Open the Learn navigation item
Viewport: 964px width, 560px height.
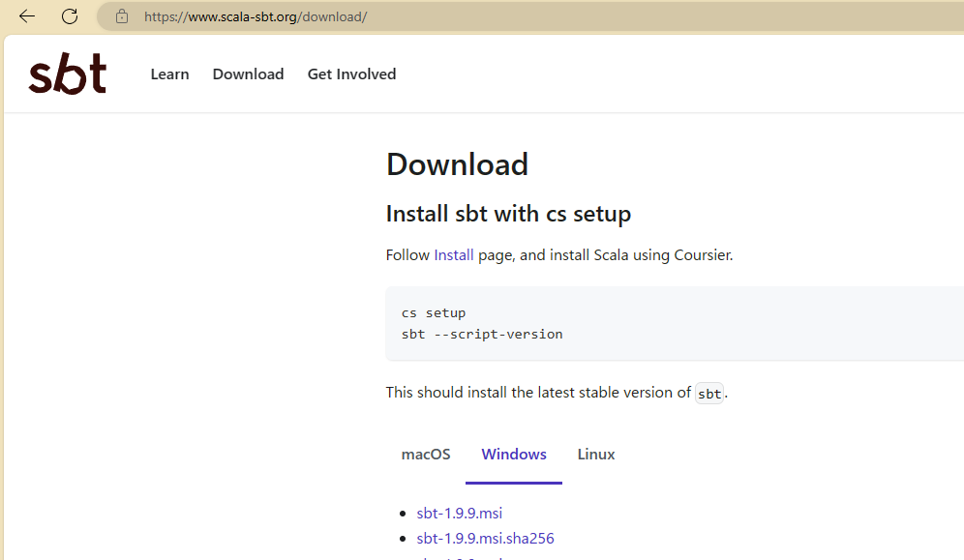[x=169, y=74]
